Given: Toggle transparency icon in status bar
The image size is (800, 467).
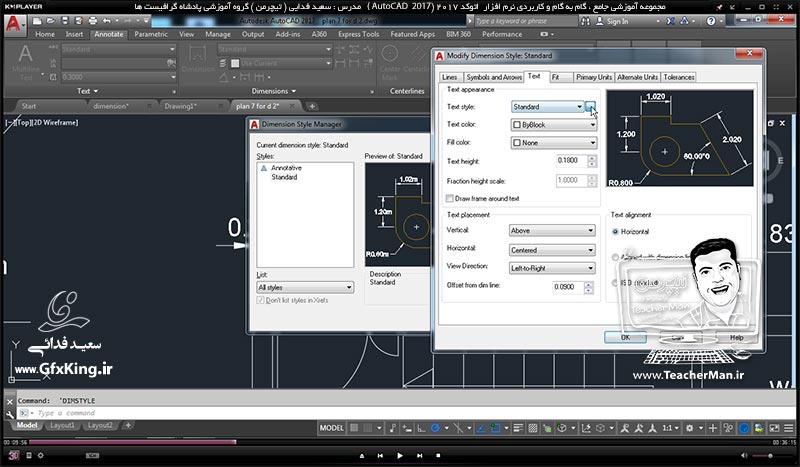Looking at the screenshot, I should [533, 428].
